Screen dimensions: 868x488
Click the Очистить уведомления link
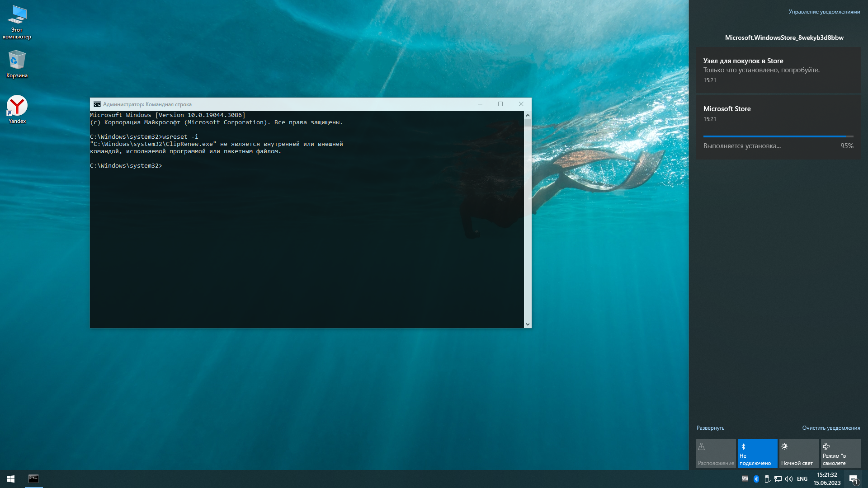831,428
